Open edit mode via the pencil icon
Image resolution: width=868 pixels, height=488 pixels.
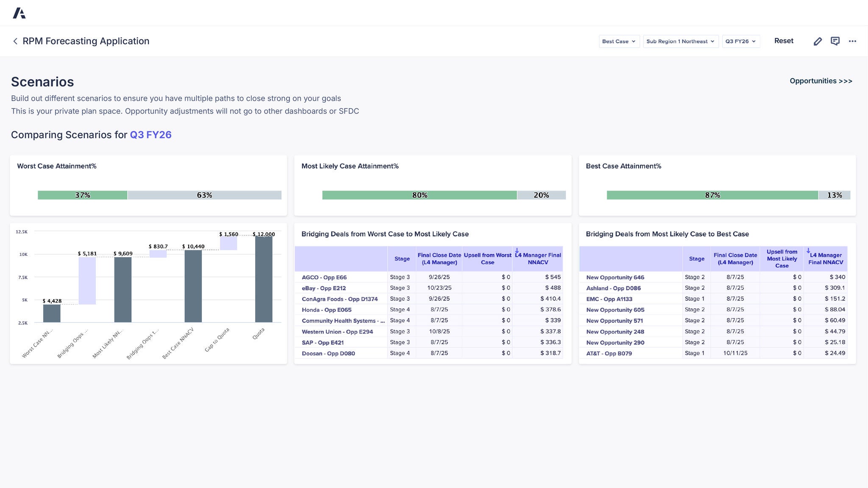pyautogui.click(x=818, y=41)
